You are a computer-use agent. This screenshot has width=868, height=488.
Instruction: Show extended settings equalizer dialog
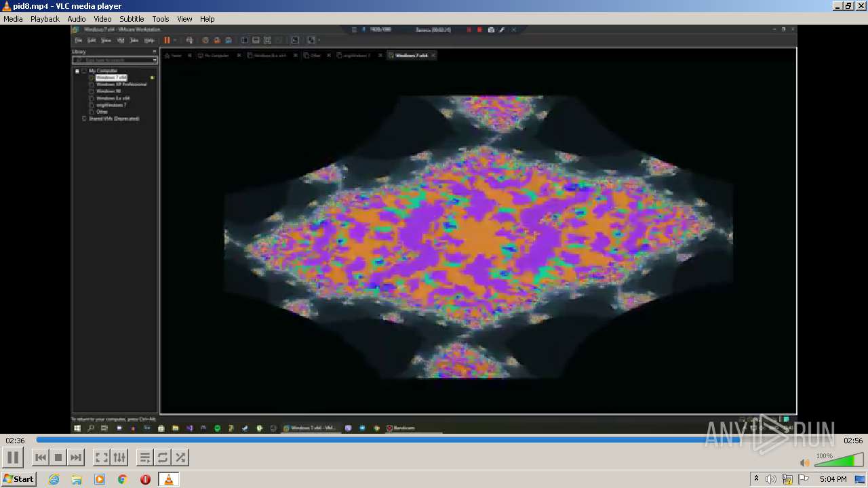pos(119,457)
